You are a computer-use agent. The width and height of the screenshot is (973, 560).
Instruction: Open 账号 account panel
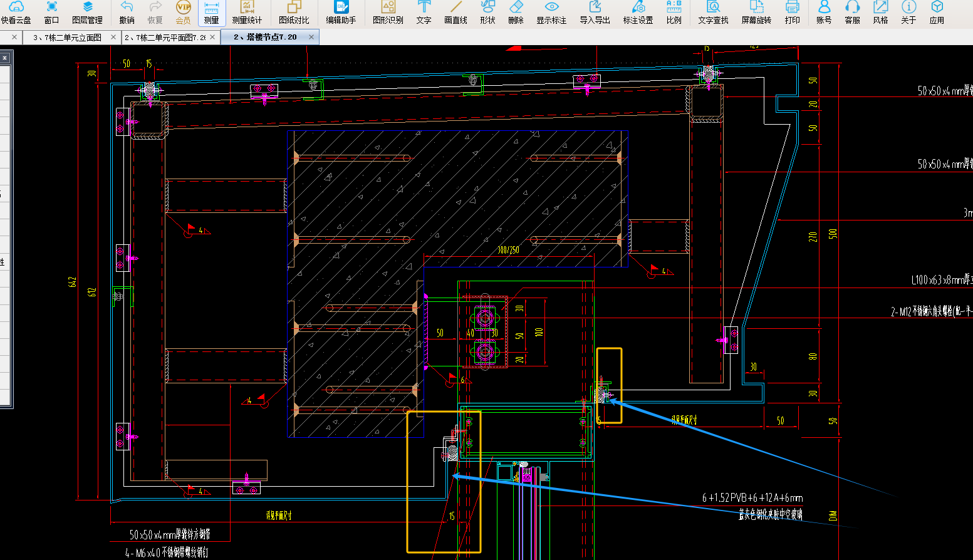(x=824, y=13)
